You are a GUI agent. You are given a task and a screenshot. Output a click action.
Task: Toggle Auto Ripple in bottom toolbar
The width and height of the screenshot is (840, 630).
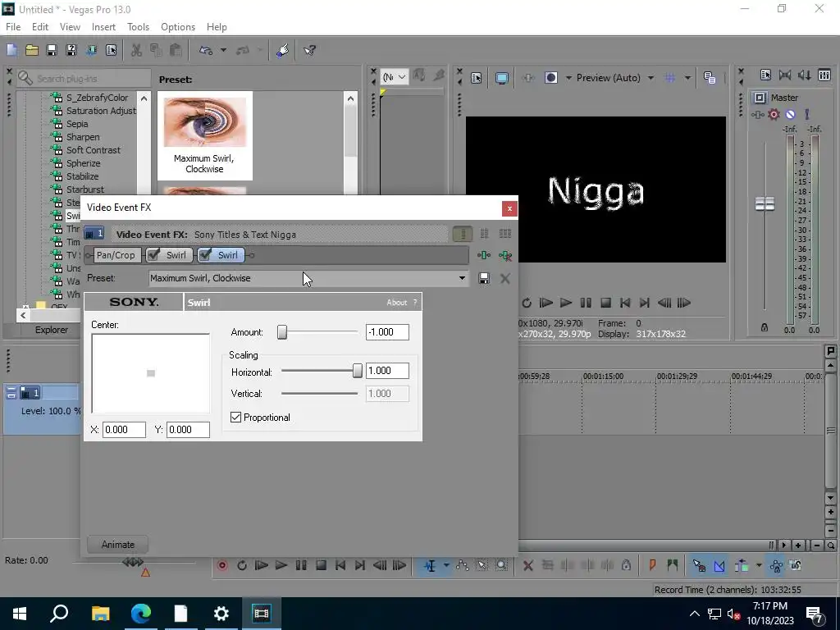pyautogui.click(x=742, y=565)
